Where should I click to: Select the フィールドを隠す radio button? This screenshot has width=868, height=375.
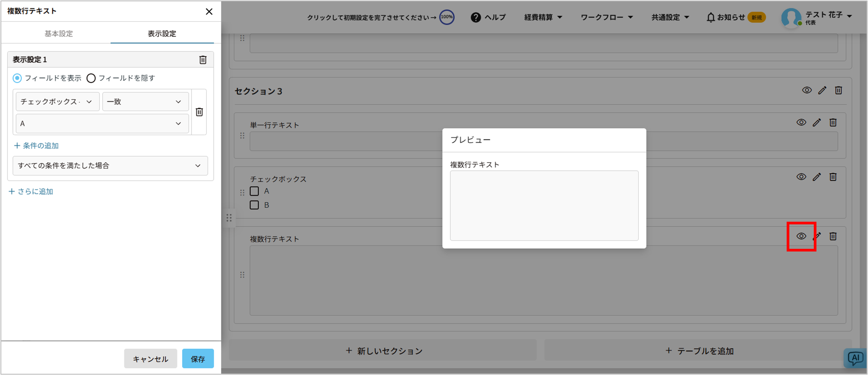pyautogui.click(x=91, y=78)
